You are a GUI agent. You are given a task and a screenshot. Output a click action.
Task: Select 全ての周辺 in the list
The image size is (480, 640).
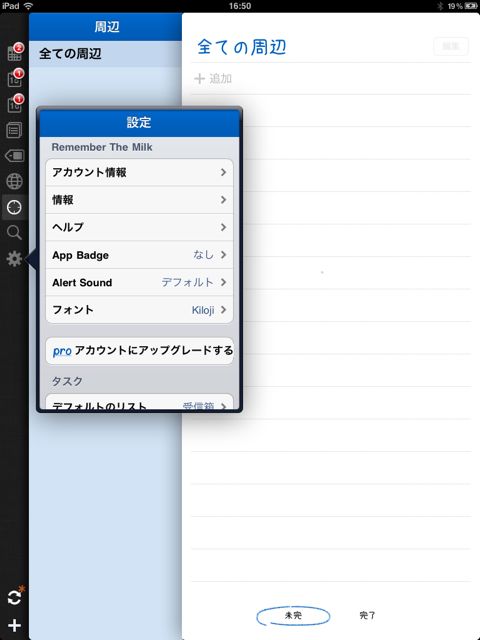pyautogui.click(x=105, y=54)
